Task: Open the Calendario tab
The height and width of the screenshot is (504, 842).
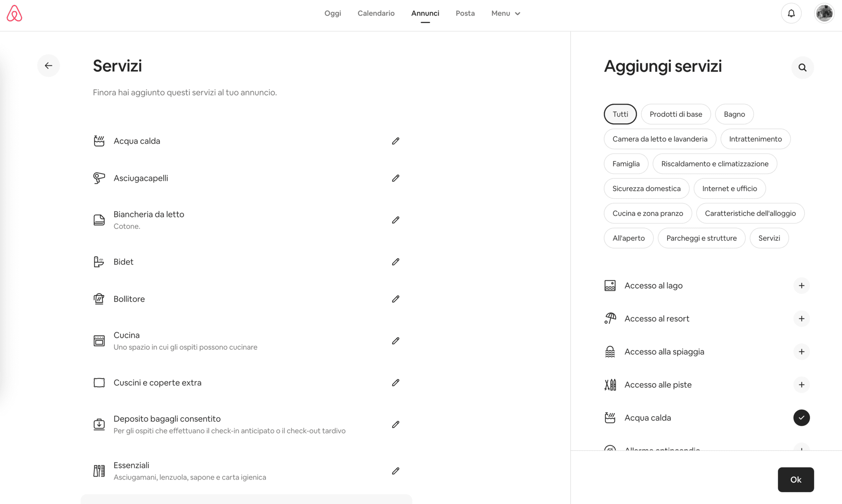Action: (x=376, y=14)
